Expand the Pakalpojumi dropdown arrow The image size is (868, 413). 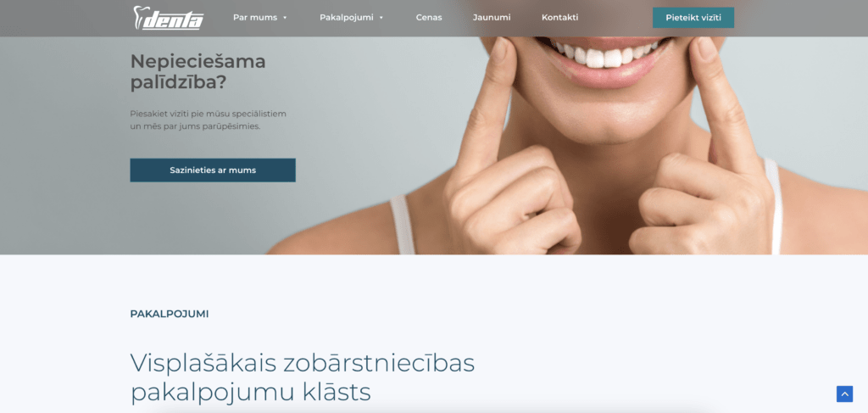click(x=381, y=18)
